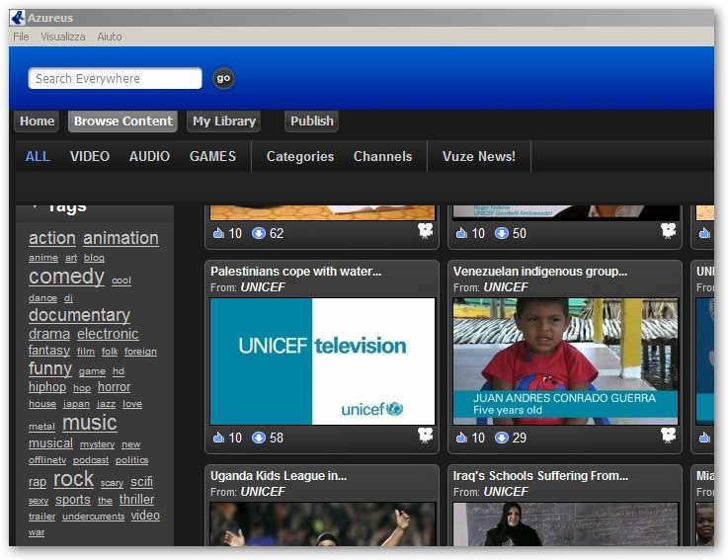Go to the Publish tab

(311, 121)
